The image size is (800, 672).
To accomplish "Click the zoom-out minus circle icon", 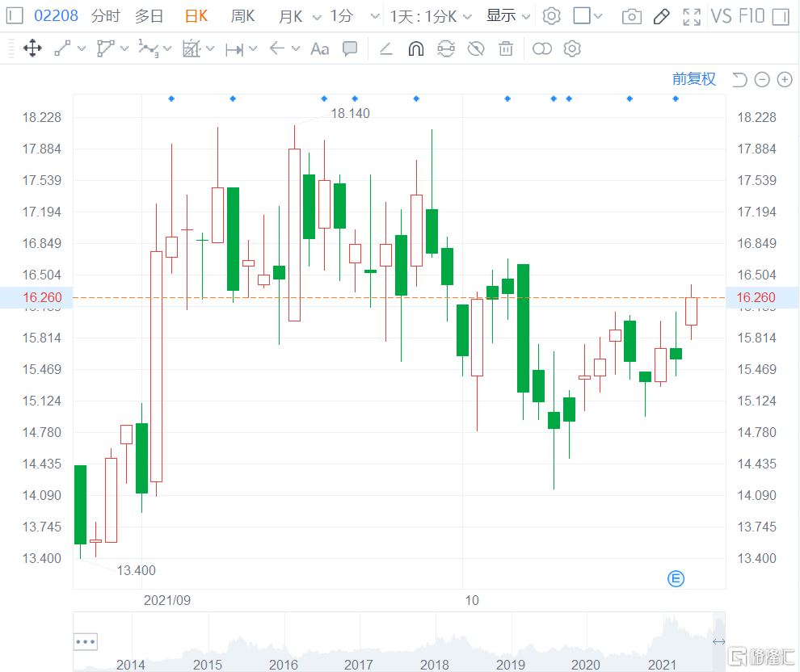I will click(x=762, y=79).
